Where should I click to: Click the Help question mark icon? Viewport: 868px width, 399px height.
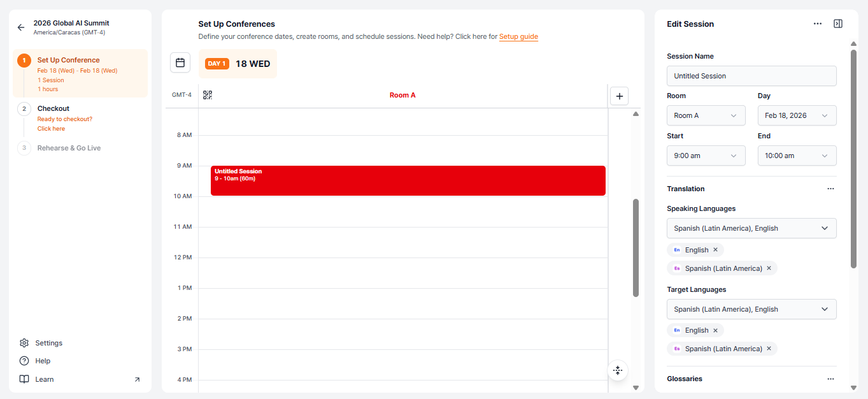[24, 361]
